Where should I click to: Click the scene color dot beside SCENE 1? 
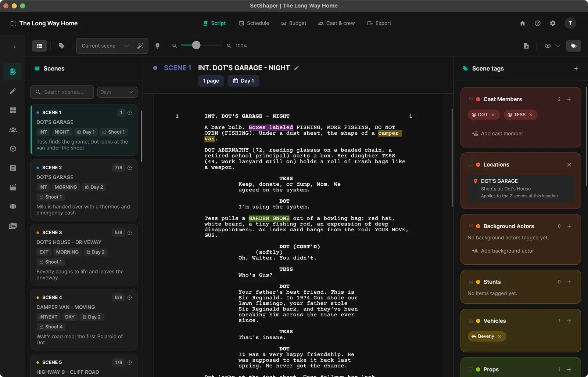[155, 68]
